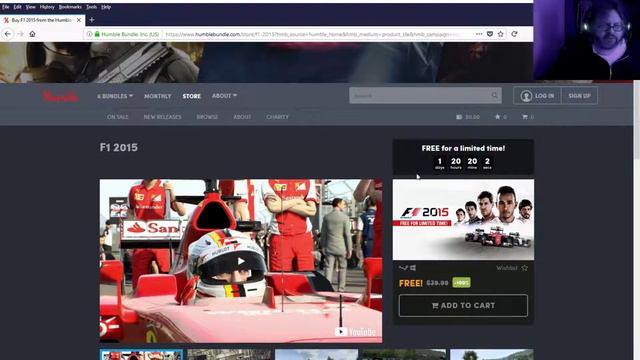The height and width of the screenshot is (360, 640).
Task: Reload the page with the refresh icon
Action: pos(514,34)
